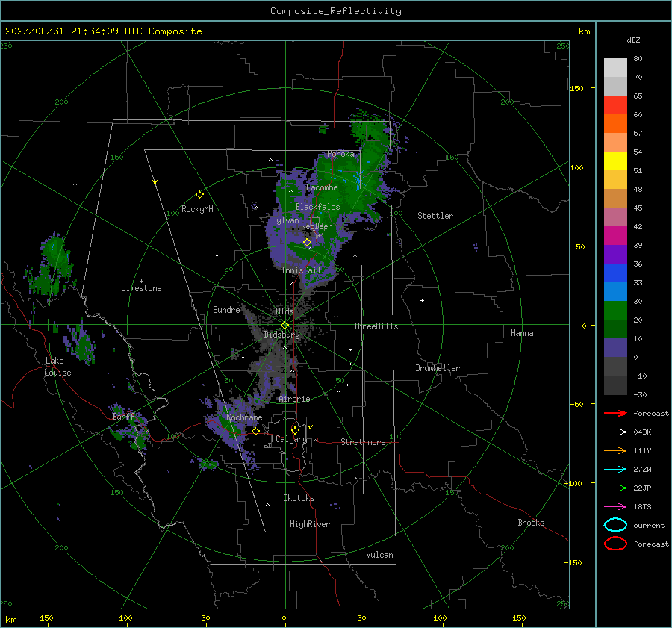Click the yellow diamond marker near RockyMH
Screen dimensions: 672x628
199,195
